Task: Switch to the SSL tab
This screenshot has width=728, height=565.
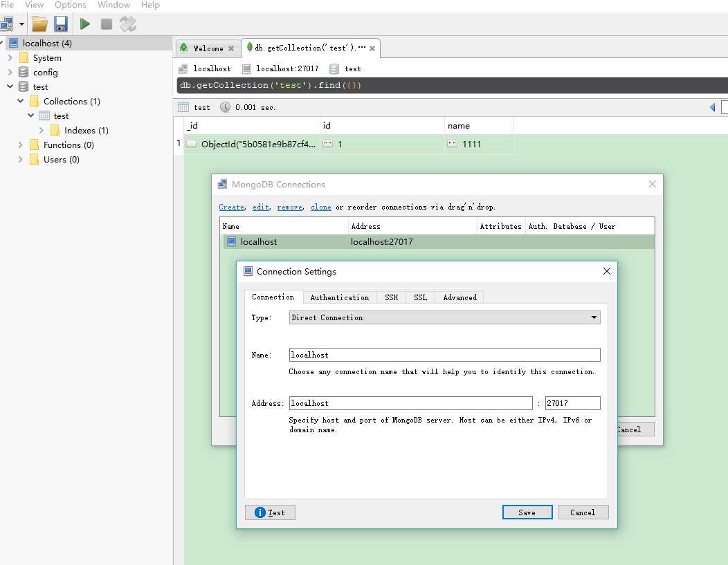Action: [420, 297]
